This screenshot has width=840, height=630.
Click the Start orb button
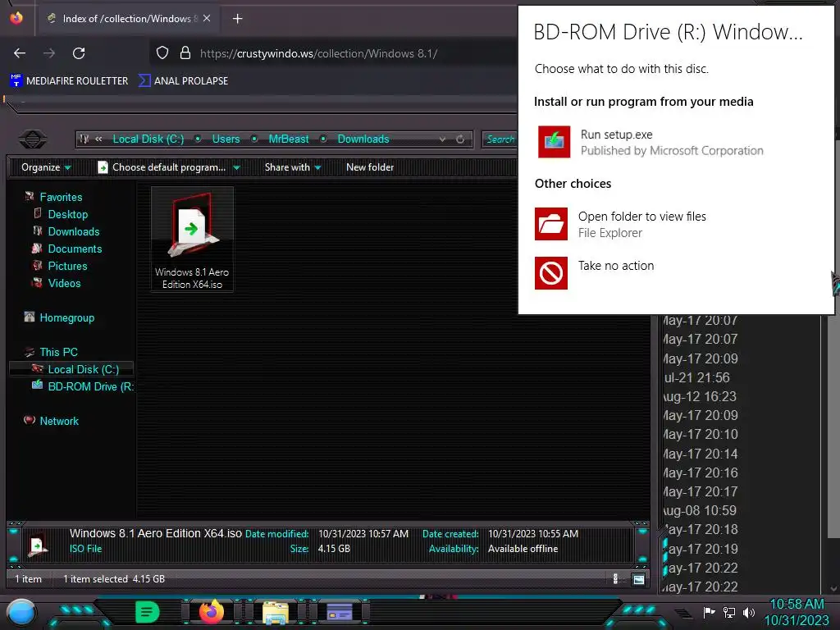21,612
